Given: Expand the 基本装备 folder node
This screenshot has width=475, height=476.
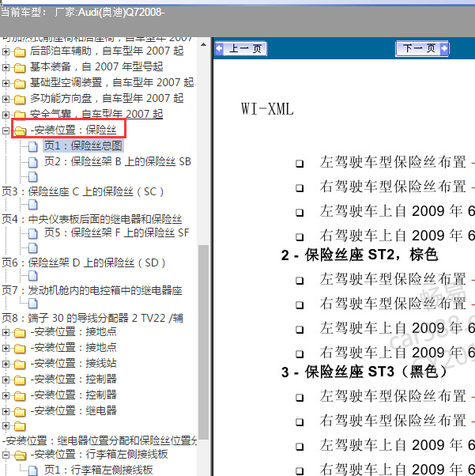Looking at the screenshot, I should [x=6, y=67].
